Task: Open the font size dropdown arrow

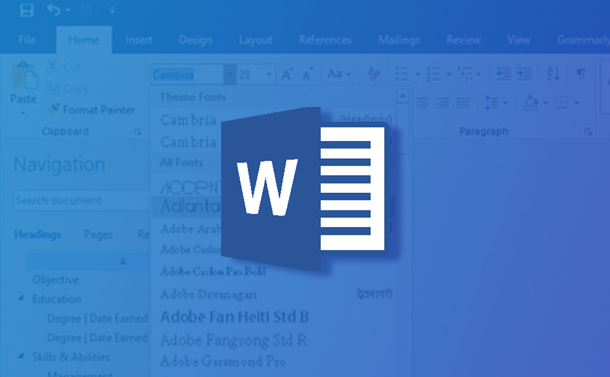Action: (x=269, y=74)
